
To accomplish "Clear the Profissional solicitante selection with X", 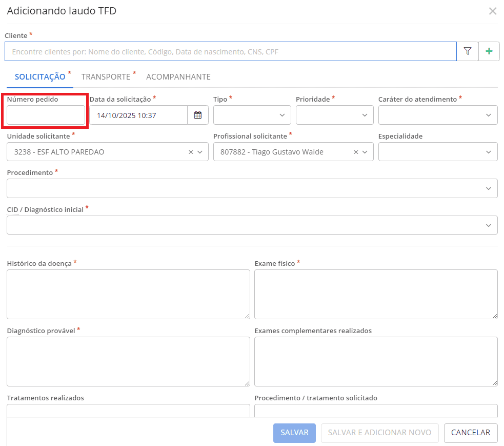I will pos(356,152).
